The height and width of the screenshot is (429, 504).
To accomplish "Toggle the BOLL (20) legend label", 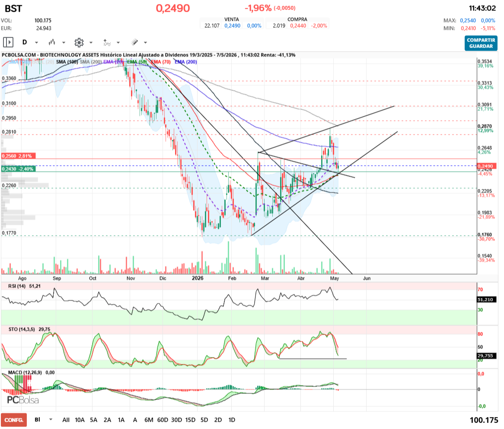I will [43, 62].
